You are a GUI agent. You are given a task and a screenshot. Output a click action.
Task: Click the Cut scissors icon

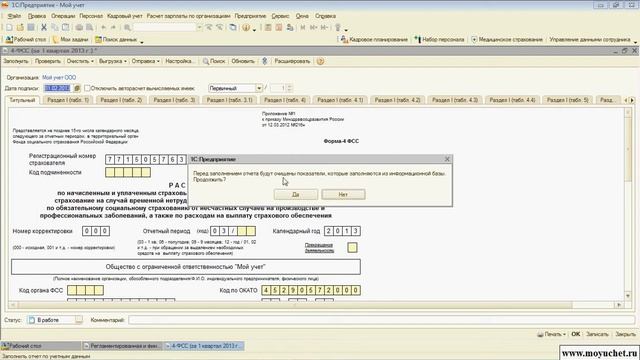coord(44,27)
